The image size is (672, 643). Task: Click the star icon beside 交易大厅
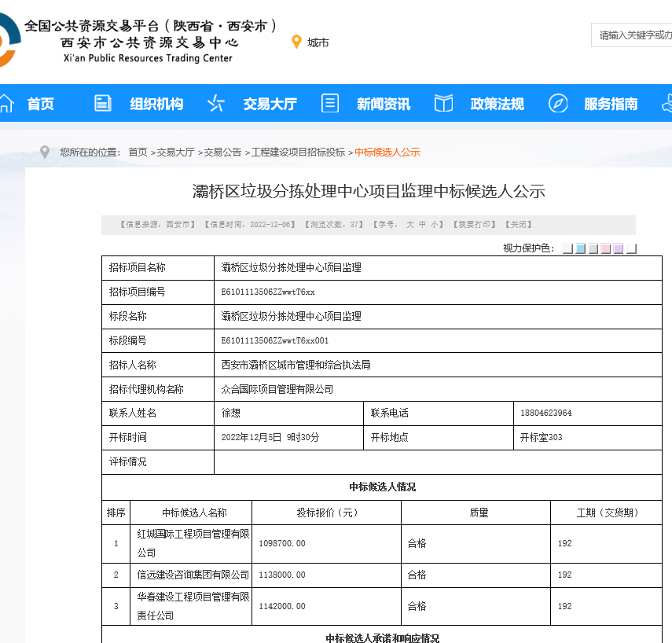pyautogui.click(x=216, y=103)
